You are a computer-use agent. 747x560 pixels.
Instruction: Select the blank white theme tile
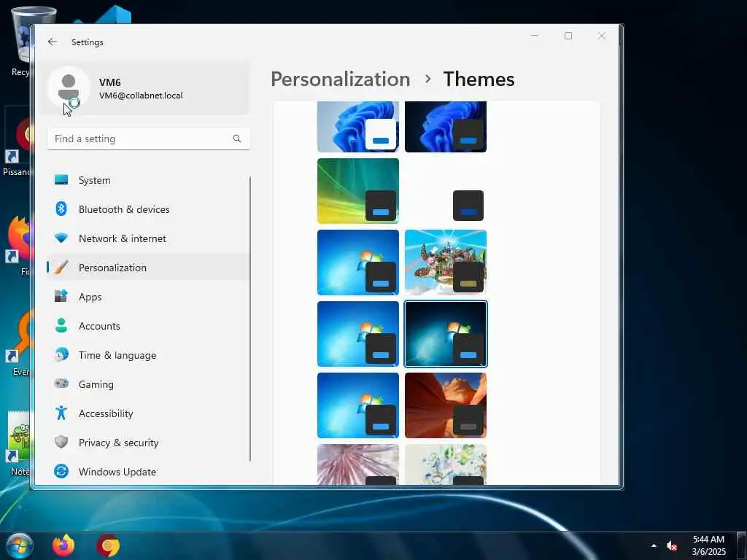(x=446, y=191)
